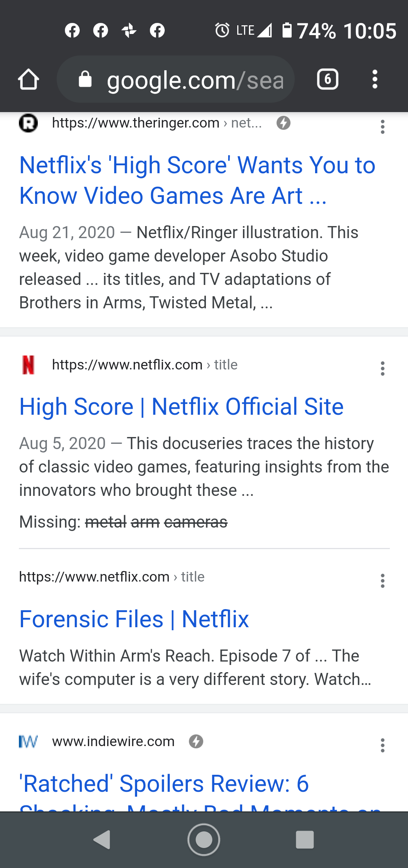The image size is (408, 868).
Task: Tap the red Netflix favicon
Action: 28,365
